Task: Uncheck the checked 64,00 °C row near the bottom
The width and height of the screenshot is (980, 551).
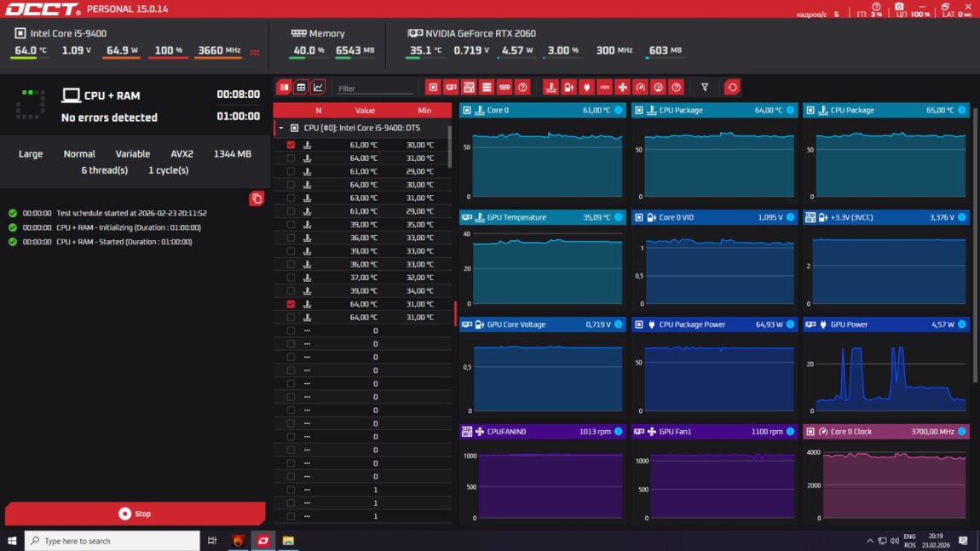Action: [291, 304]
